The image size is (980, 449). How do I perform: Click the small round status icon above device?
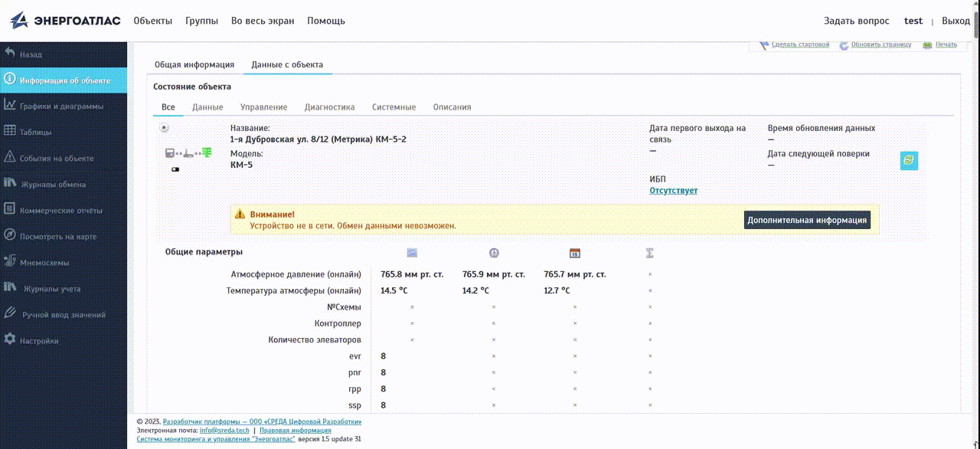(164, 128)
